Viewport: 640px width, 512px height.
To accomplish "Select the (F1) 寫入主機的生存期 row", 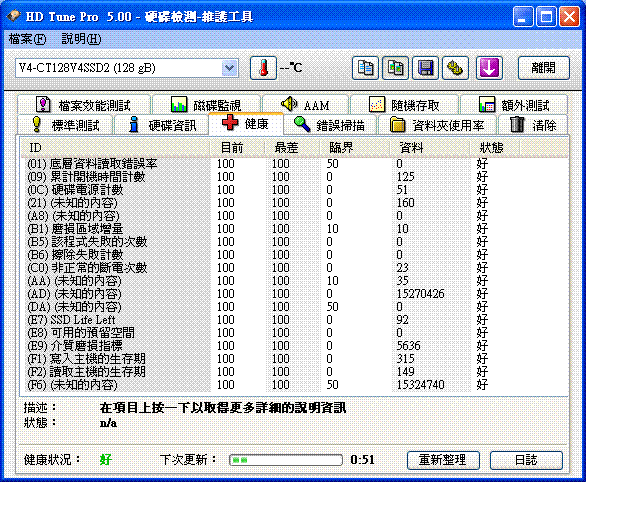I will point(294,359).
